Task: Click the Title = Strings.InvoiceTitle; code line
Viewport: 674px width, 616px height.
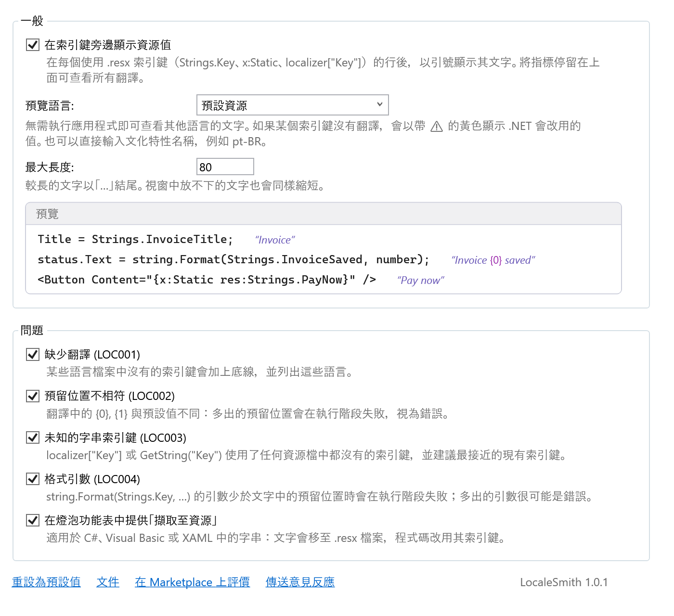Action: 135,239
